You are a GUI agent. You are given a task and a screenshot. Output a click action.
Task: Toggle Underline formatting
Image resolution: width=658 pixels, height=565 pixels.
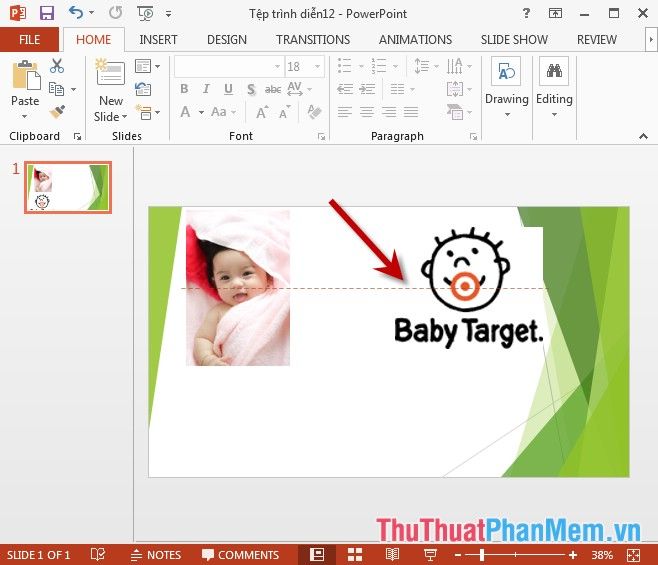pos(228,89)
